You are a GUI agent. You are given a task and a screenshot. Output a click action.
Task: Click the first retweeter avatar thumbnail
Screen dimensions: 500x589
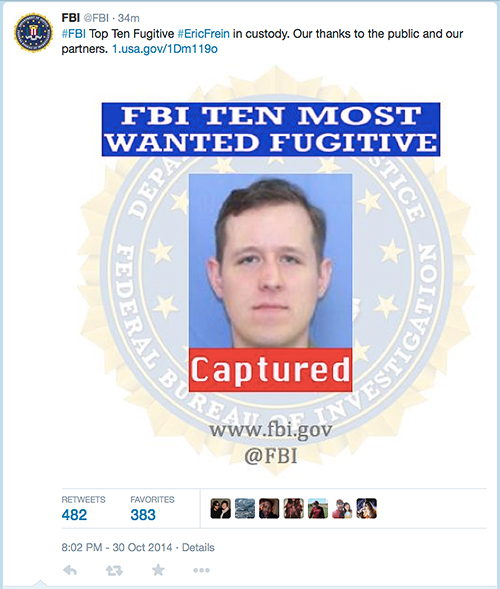coord(221,509)
